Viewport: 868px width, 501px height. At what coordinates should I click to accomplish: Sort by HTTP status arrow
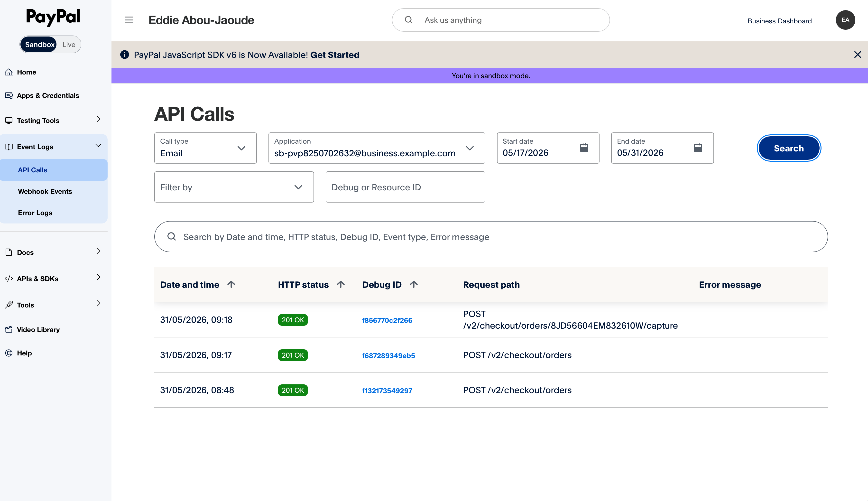coord(341,284)
